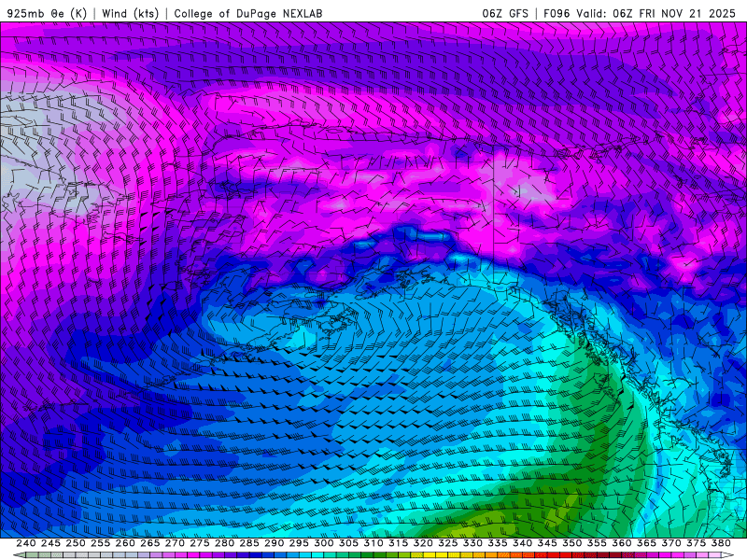This screenshot has width=747, height=560.
Task: Select the 330 theta-e scale value
Action: tap(472, 543)
